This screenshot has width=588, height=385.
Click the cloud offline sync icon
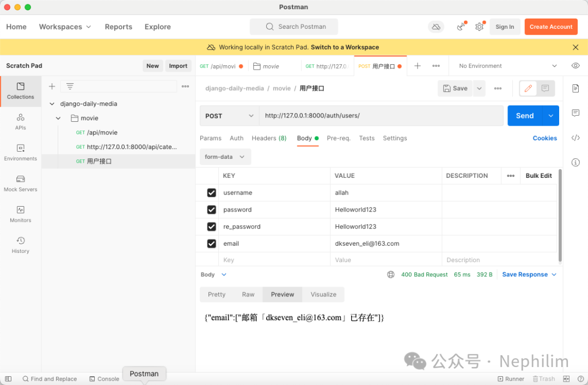(436, 27)
